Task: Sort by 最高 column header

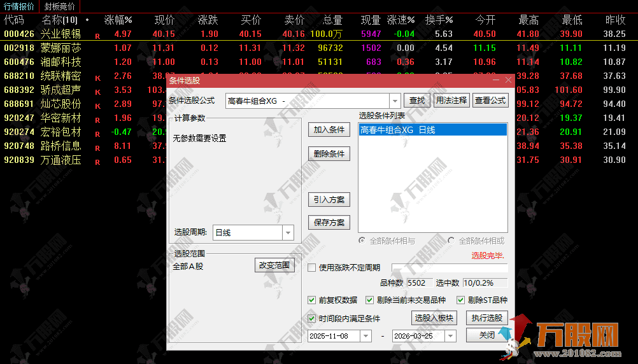Action: click(x=528, y=20)
